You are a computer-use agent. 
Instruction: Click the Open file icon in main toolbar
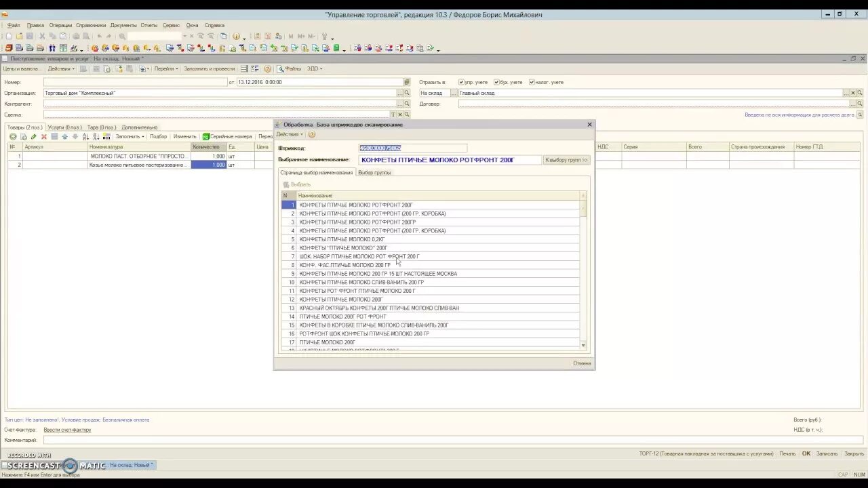[x=19, y=36]
